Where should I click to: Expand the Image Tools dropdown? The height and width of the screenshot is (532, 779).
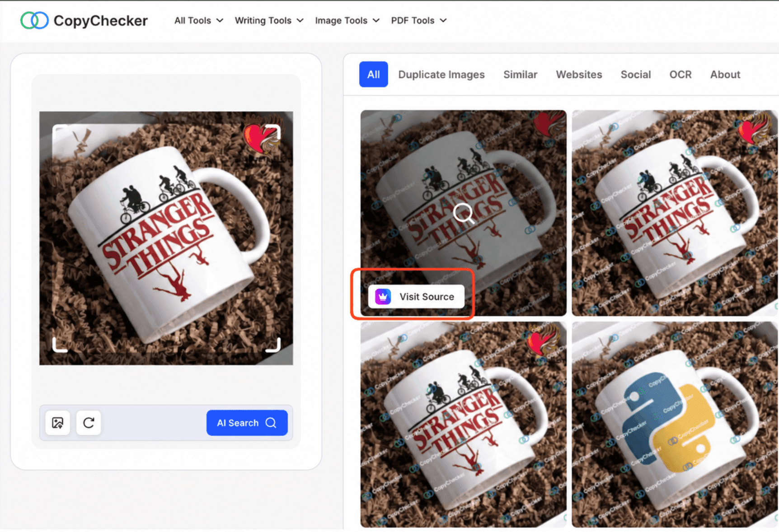[347, 20]
